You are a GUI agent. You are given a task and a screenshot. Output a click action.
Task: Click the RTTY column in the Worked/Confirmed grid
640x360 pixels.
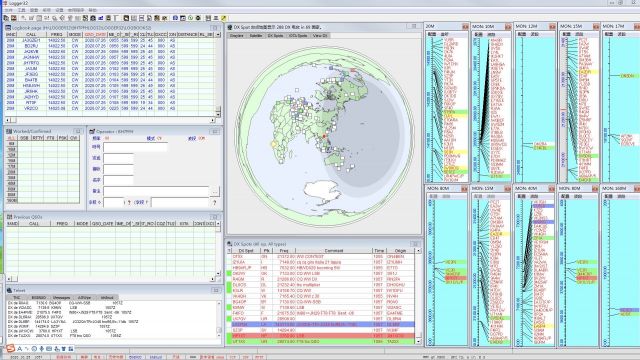[37, 138]
